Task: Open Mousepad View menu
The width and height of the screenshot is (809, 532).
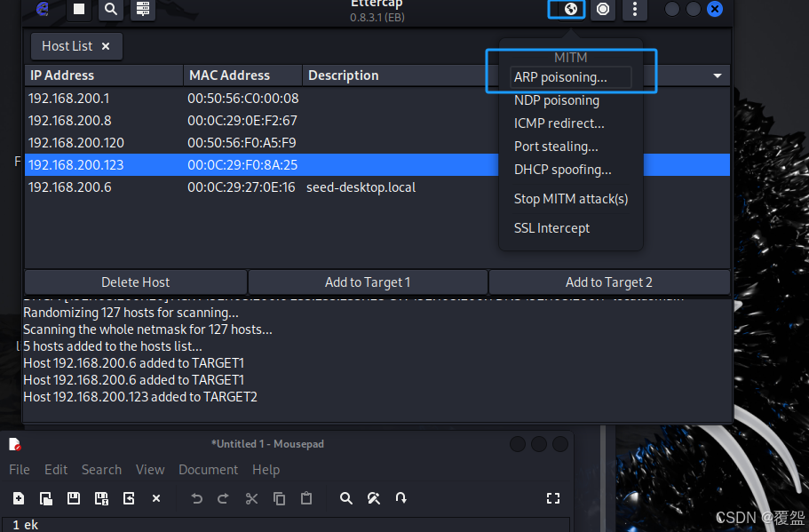Action: pos(150,470)
